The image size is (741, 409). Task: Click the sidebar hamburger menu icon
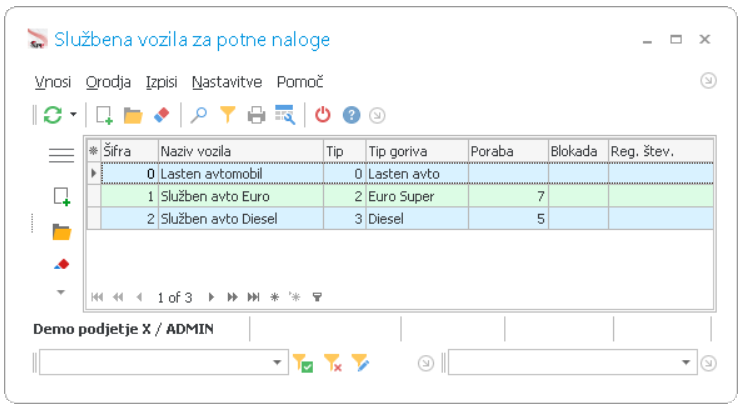click(61, 155)
